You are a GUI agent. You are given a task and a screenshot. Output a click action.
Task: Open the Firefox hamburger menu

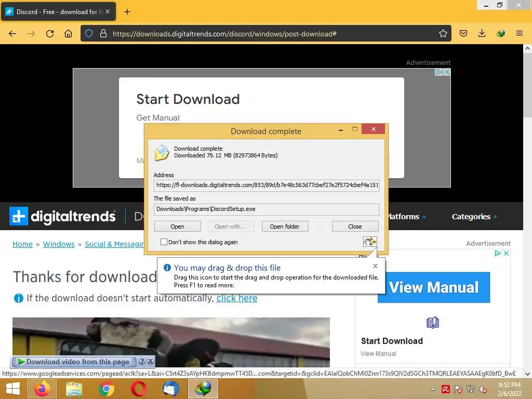pos(519,34)
